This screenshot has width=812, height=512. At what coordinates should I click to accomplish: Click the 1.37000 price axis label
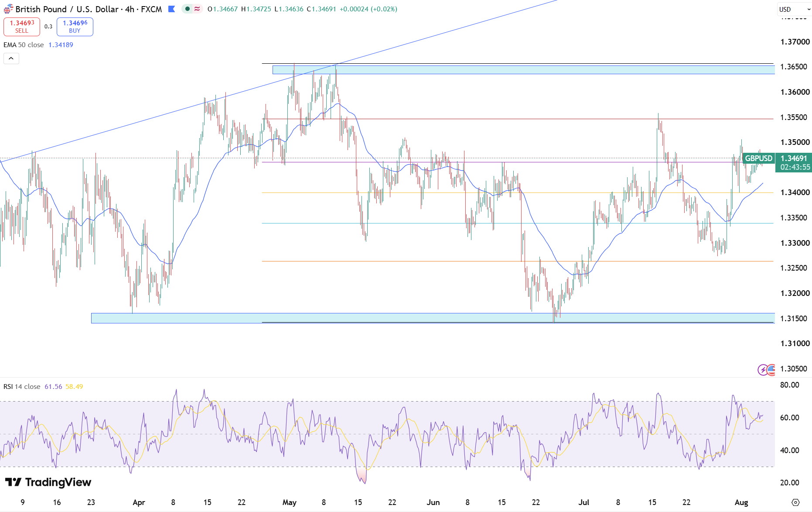click(x=795, y=42)
